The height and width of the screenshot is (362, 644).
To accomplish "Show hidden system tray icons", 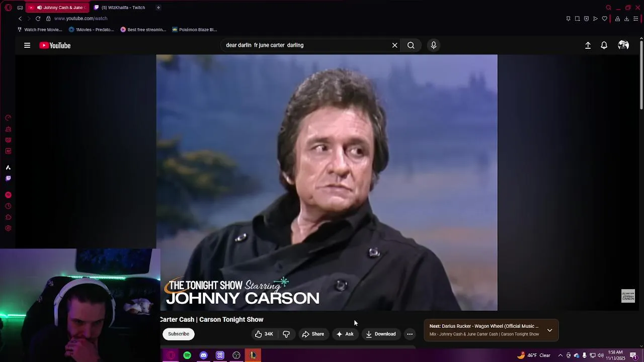I will pyautogui.click(x=560, y=355).
